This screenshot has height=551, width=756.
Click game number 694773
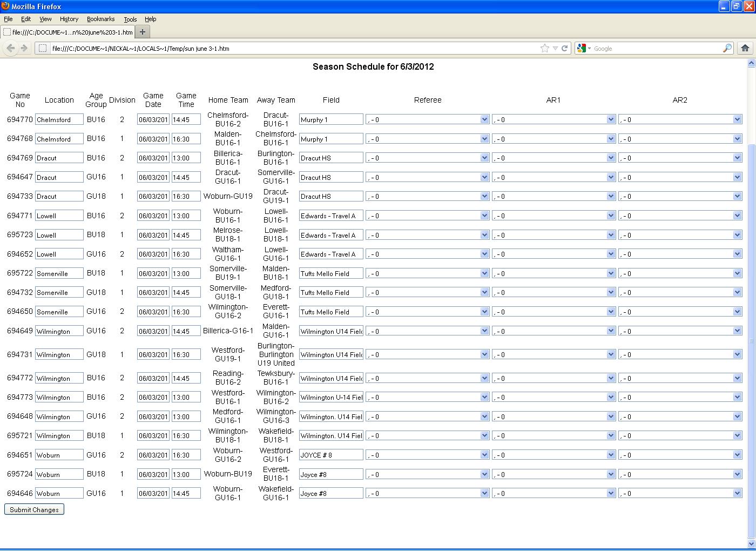coord(20,397)
